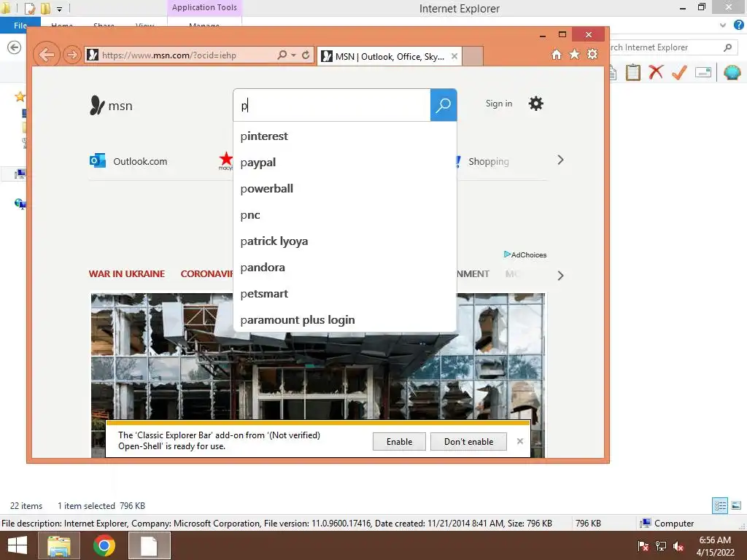Click the Don't enable button

click(468, 441)
